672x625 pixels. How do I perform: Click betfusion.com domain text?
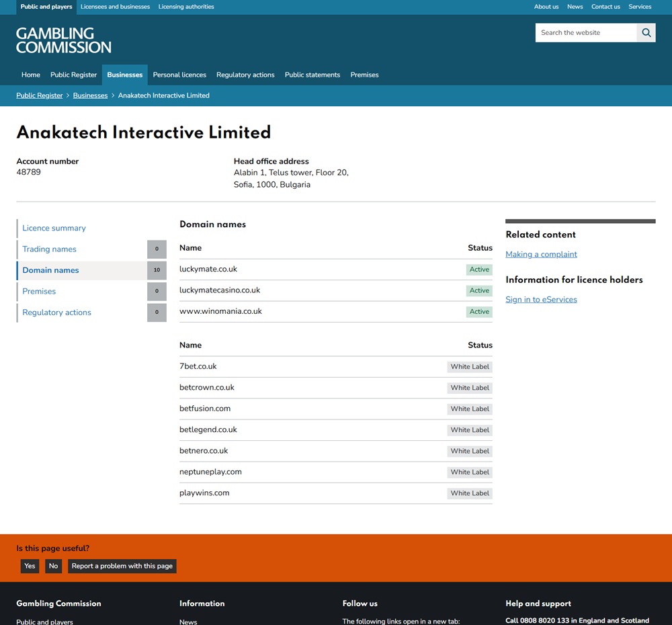tap(205, 409)
